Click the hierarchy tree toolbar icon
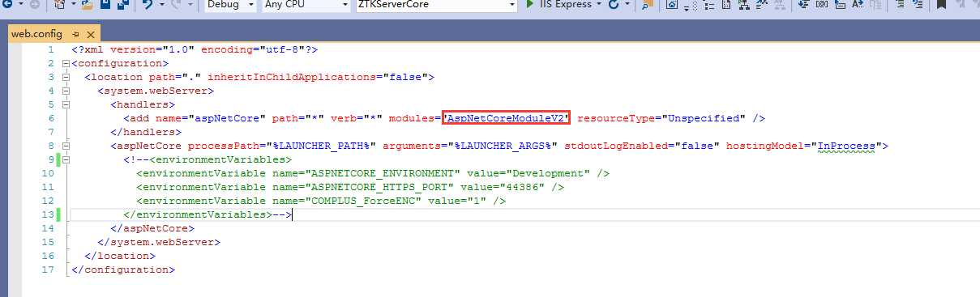This screenshot has width=980, height=297. 744,5
